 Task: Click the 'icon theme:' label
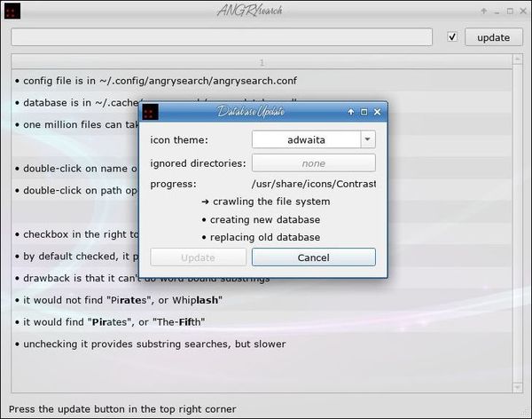(x=179, y=139)
